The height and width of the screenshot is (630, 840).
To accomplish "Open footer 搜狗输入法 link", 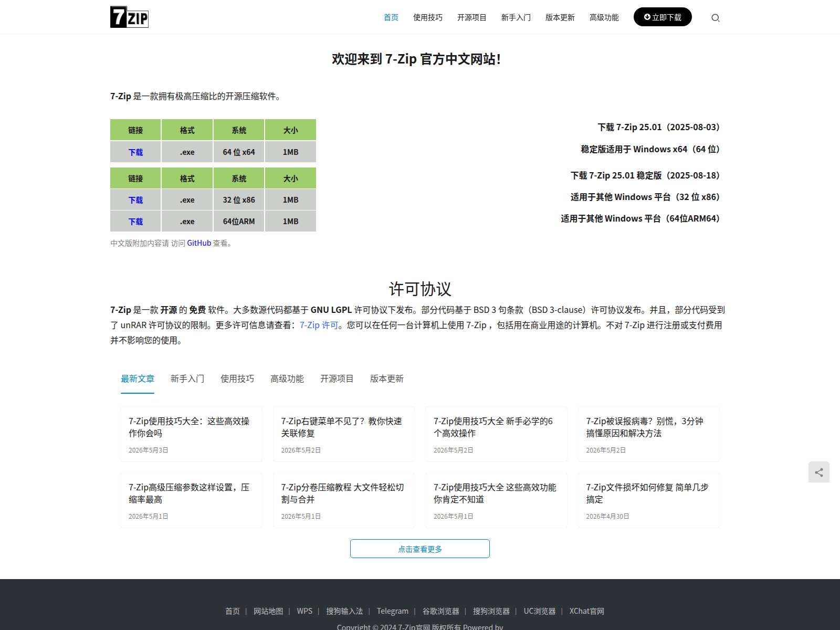I will coord(344,611).
